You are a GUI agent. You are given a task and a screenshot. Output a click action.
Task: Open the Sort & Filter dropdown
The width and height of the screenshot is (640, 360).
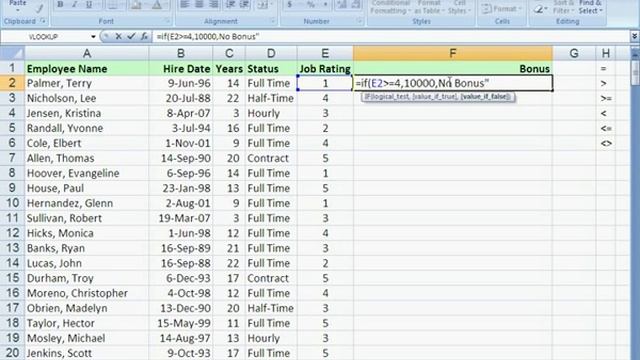564,7
